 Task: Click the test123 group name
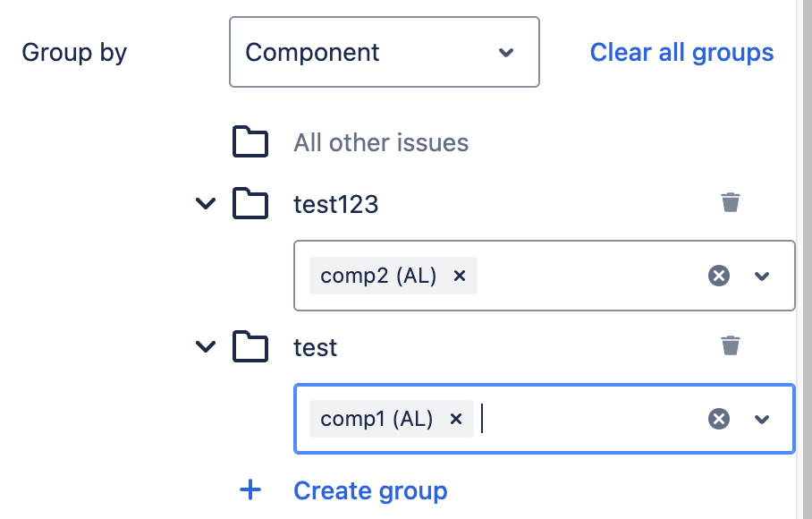point(336,204)
